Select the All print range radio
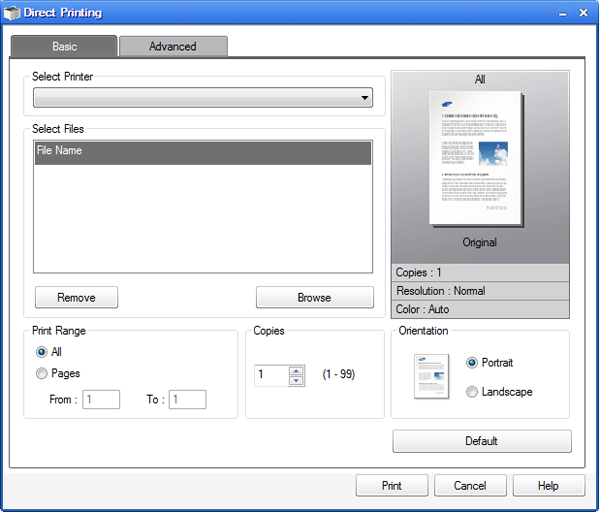Viewport: 600px width, 512px height. [x=41, y=352]
